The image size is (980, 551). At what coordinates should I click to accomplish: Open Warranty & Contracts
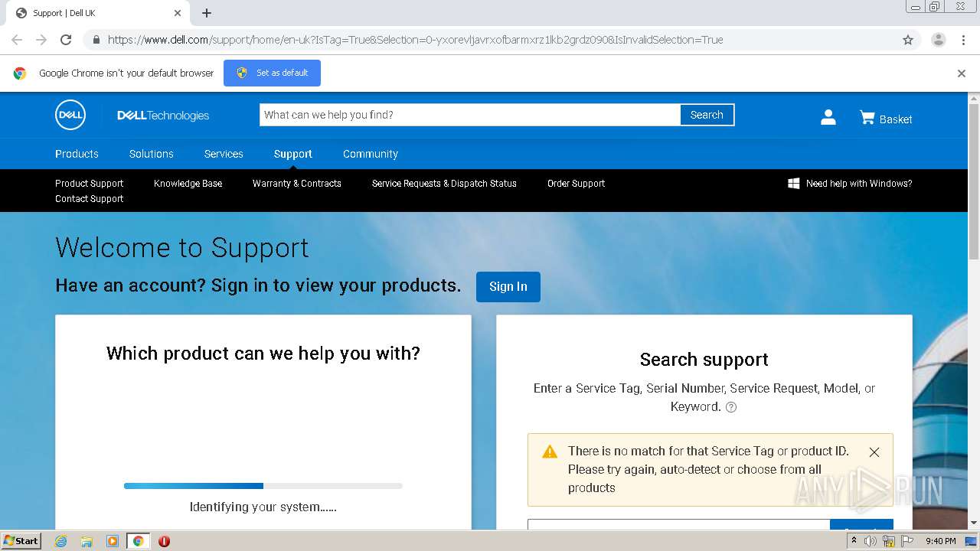[x=297, y=184]
